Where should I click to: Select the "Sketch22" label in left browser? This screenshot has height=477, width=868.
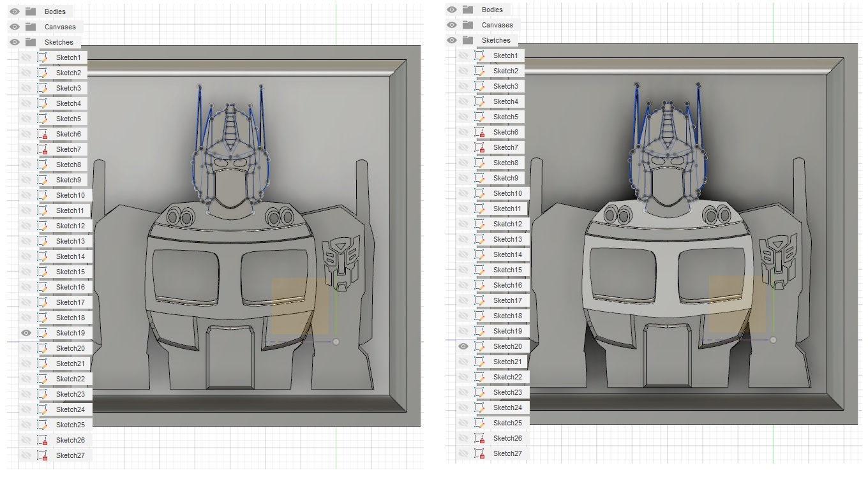click(x=70, y=379)
